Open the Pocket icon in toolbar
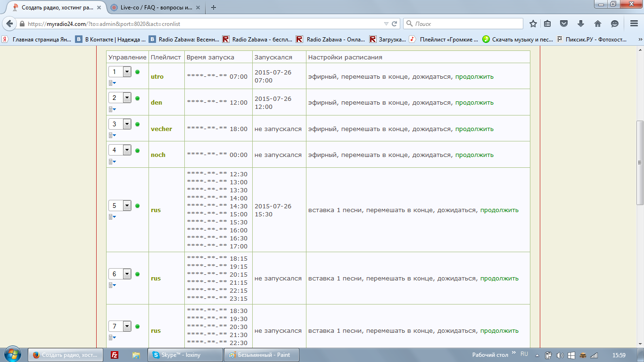 click(563, 24)
